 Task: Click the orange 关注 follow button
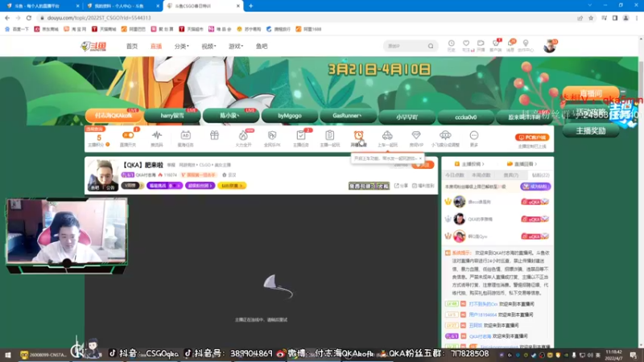pyautogui.click(x=423, y=165)
